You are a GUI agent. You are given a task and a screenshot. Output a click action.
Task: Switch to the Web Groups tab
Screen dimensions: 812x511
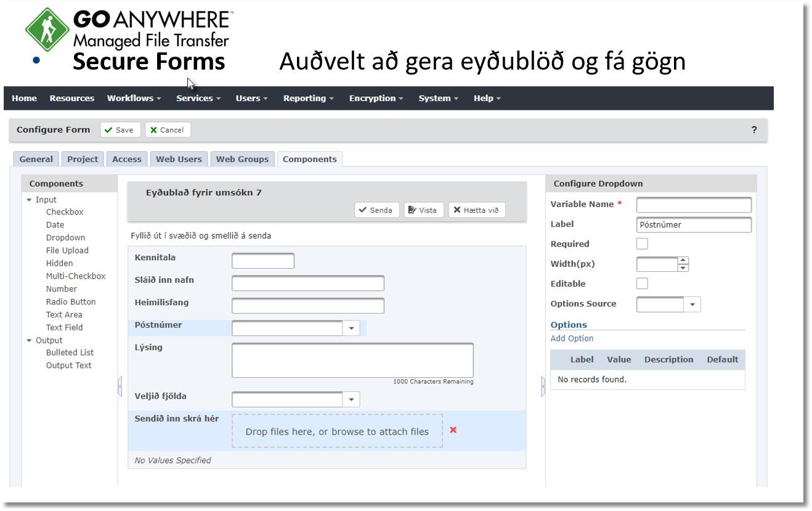click(x=242, y=159)
